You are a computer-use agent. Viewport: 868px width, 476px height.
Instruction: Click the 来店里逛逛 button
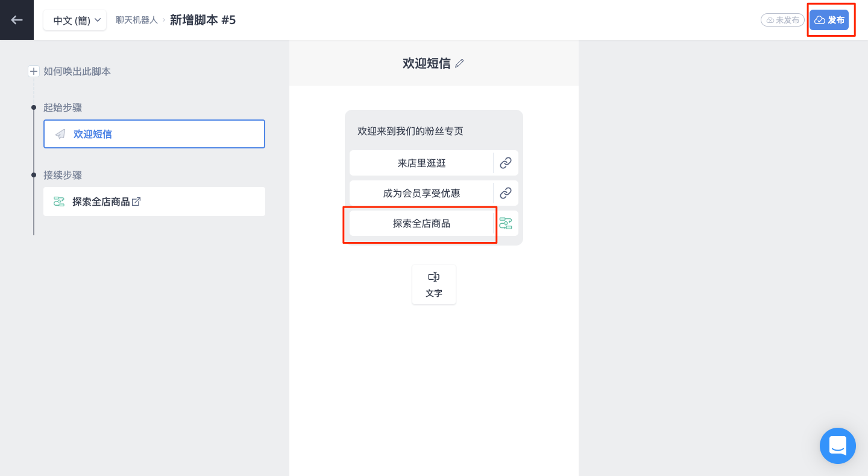point(421,163)
